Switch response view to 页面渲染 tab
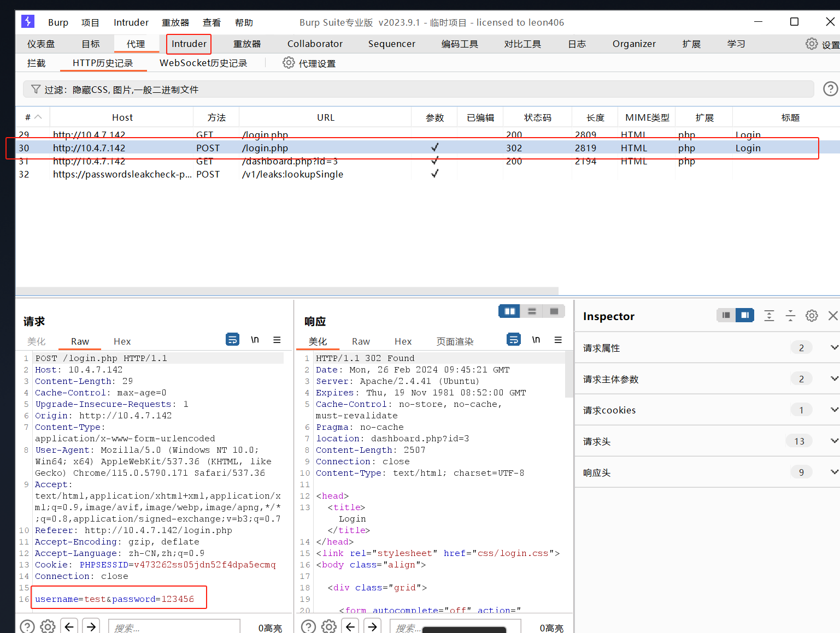This screenshot has height=633, width=840. coord(455,341)
